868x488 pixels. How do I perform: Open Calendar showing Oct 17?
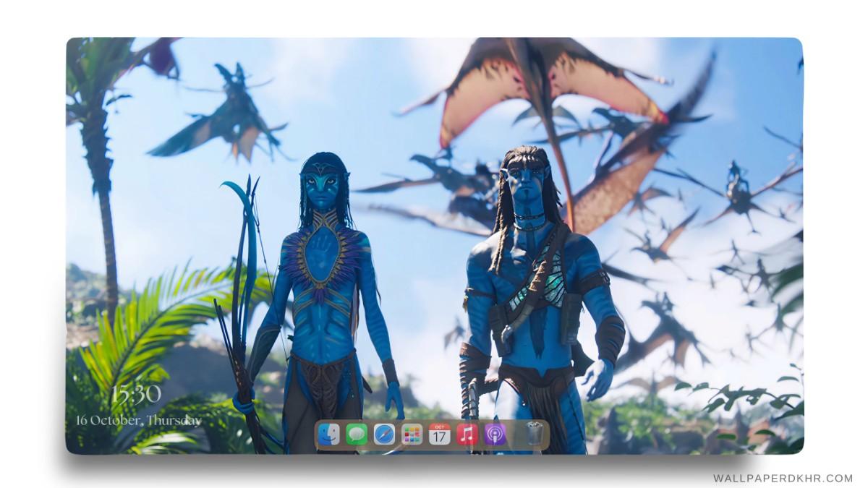[439, 435]
